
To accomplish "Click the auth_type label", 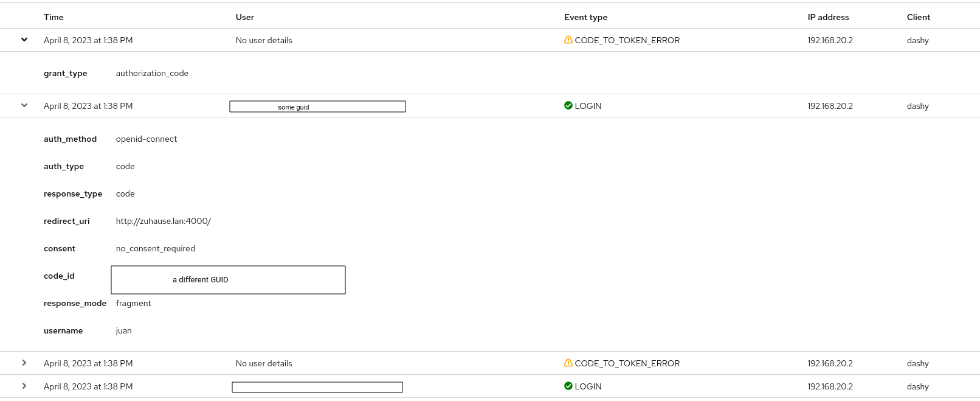I will (64, 167).
